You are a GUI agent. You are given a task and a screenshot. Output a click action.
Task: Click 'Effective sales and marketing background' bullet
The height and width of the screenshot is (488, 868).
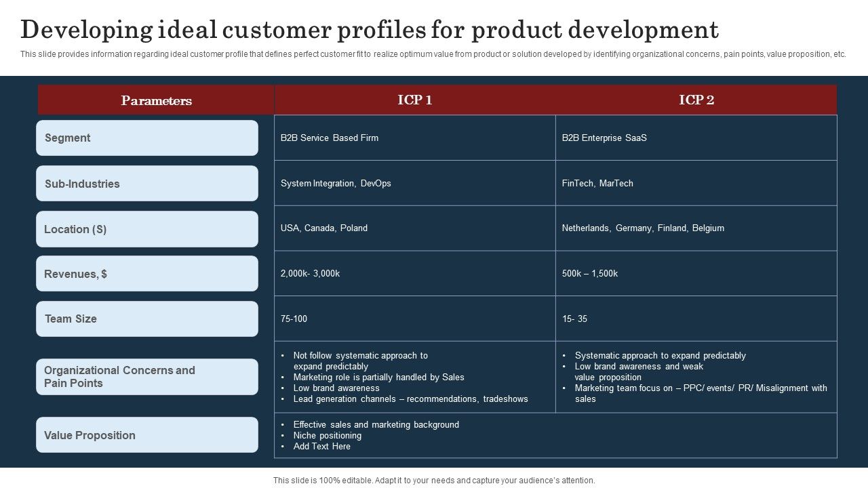point(376,425)
